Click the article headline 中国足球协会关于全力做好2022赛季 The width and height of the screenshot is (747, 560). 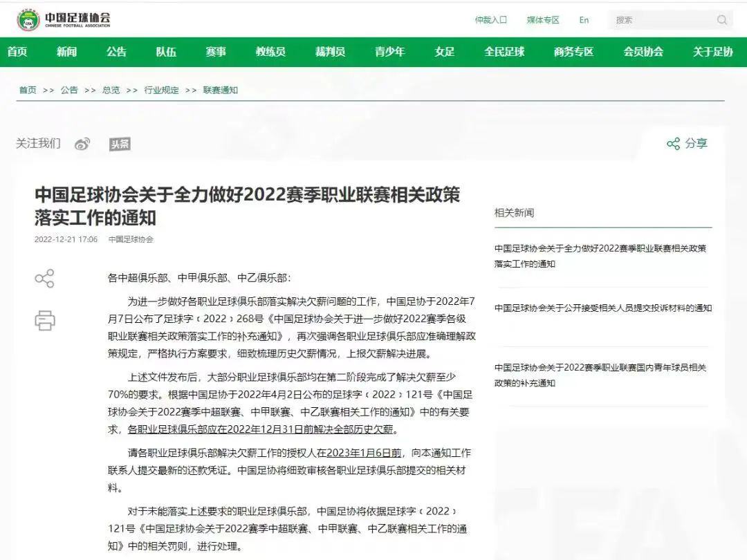pyautogui.click(x=247, y=206)
